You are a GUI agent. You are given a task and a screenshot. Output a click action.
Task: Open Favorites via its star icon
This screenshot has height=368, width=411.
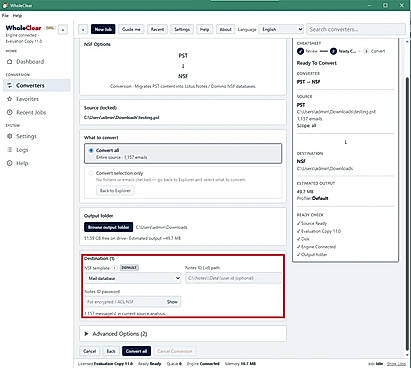(x=10, y=99)
